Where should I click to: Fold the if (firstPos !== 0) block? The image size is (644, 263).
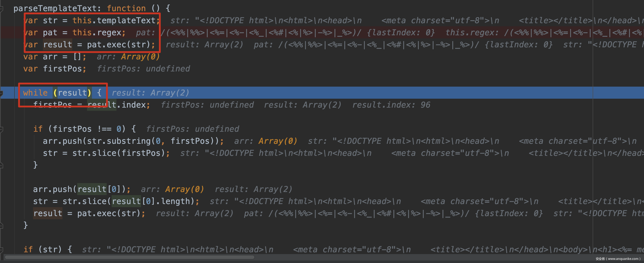(1, 129)
